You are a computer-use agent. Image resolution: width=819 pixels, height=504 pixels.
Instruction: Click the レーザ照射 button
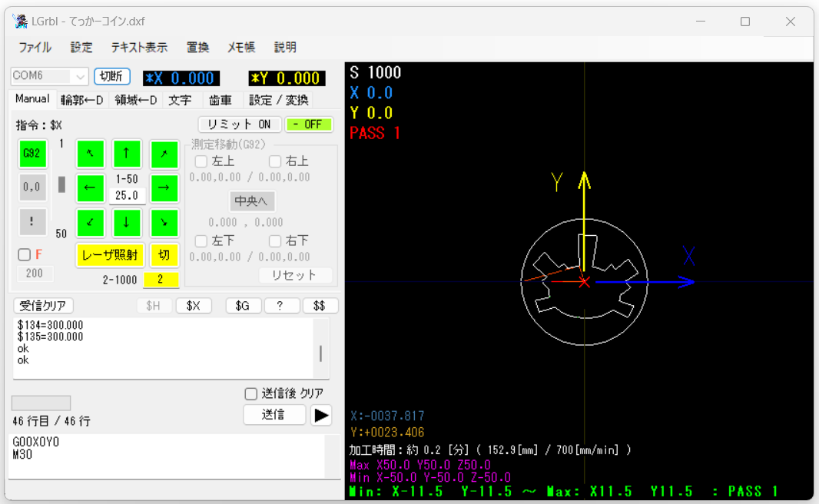tap(110, 255)
